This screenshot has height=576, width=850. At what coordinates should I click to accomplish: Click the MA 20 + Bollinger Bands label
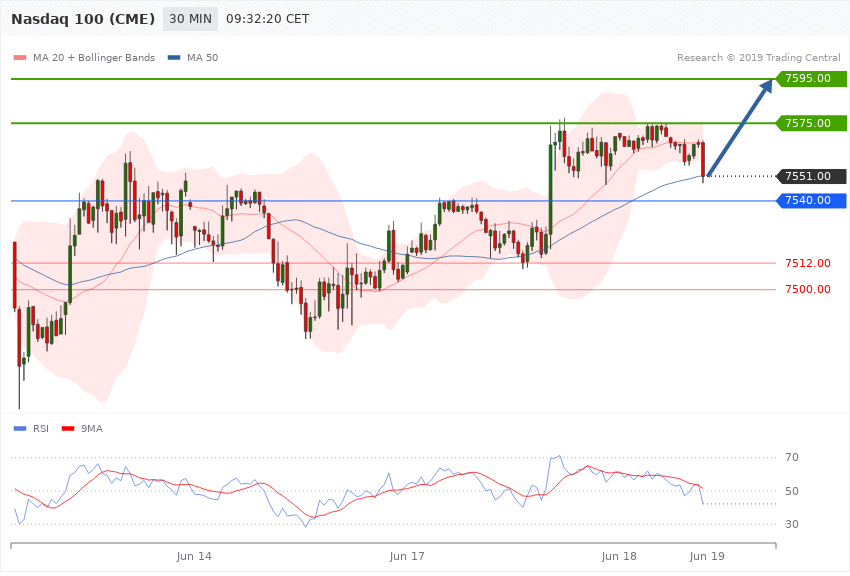coord(94,57)
